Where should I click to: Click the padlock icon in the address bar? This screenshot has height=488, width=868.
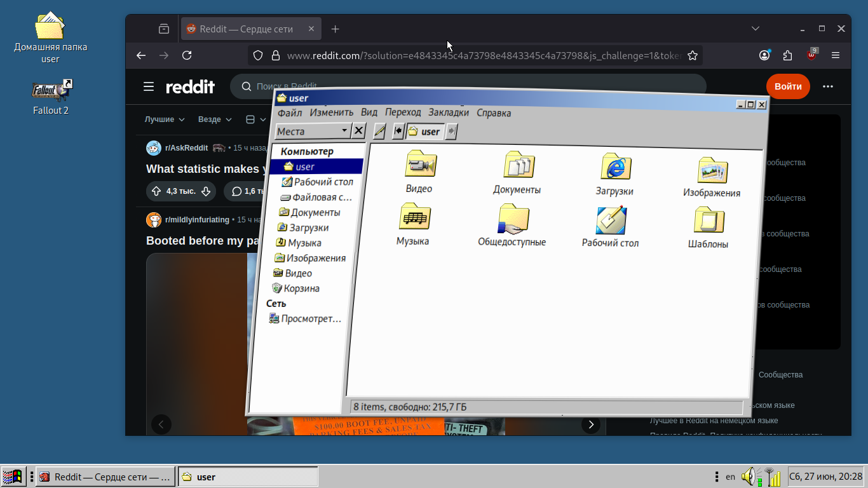coord(276,55)
